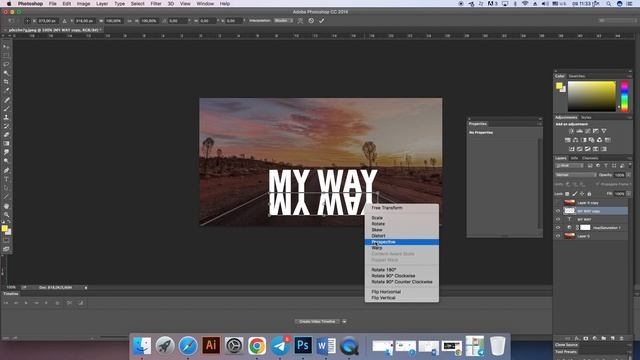Click the rotation angle input field
The image size is (640, 360).
(x=178, y=20)
